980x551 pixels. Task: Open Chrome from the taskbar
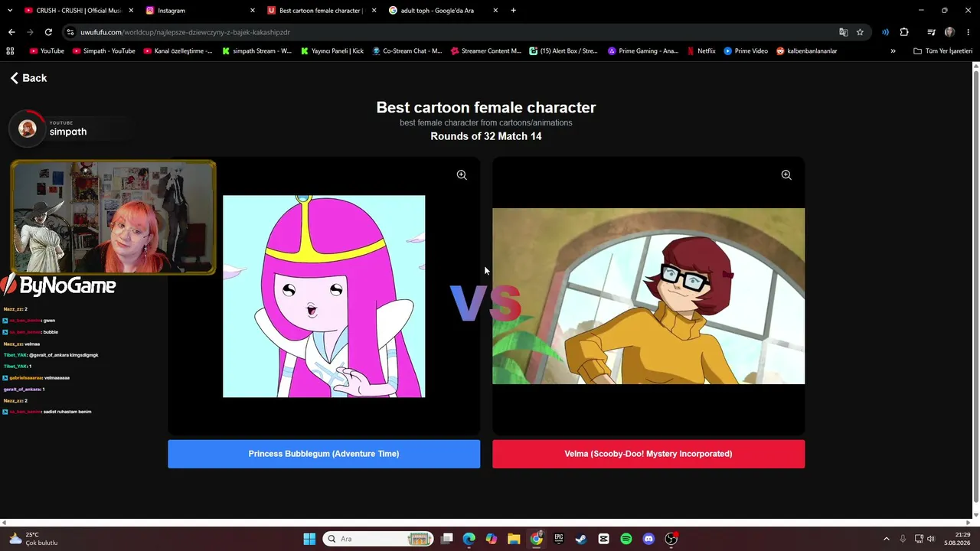537,539
